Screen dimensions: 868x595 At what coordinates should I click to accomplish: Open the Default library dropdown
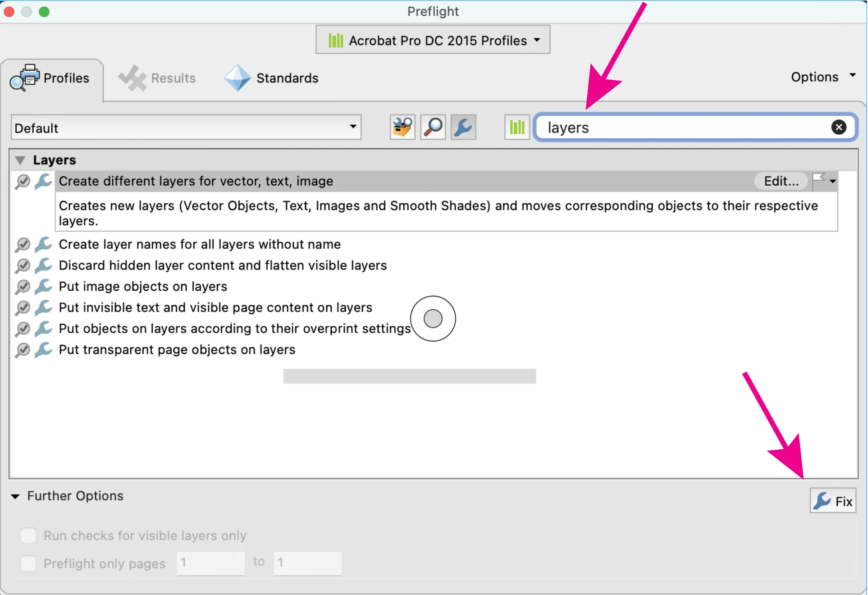click(x=186, y=128)
